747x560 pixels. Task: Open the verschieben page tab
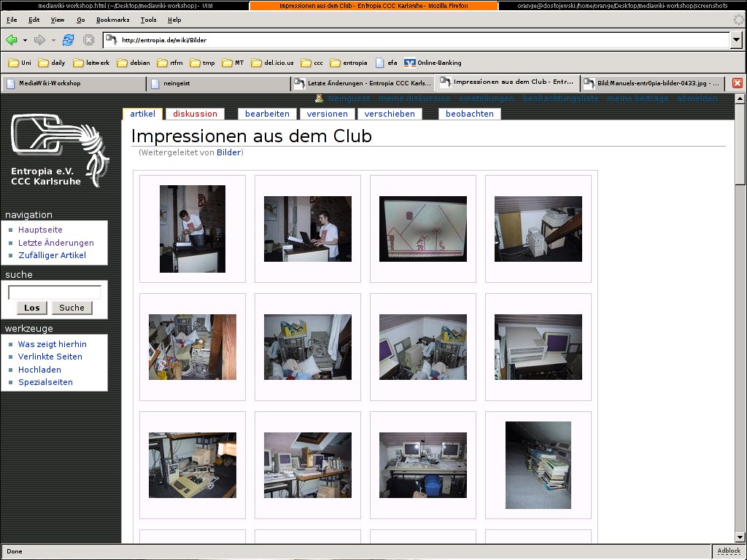click(x=390, y=114)
